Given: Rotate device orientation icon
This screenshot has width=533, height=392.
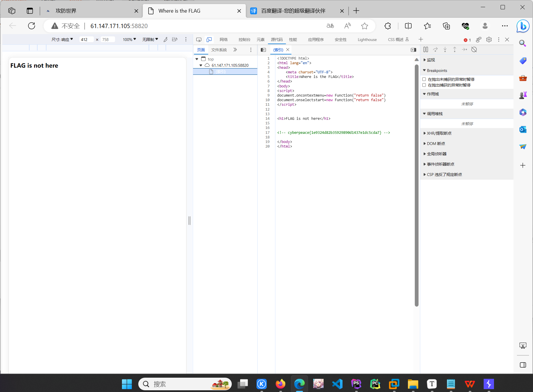Looking at the screenshot, I should [x=175, y=39].
